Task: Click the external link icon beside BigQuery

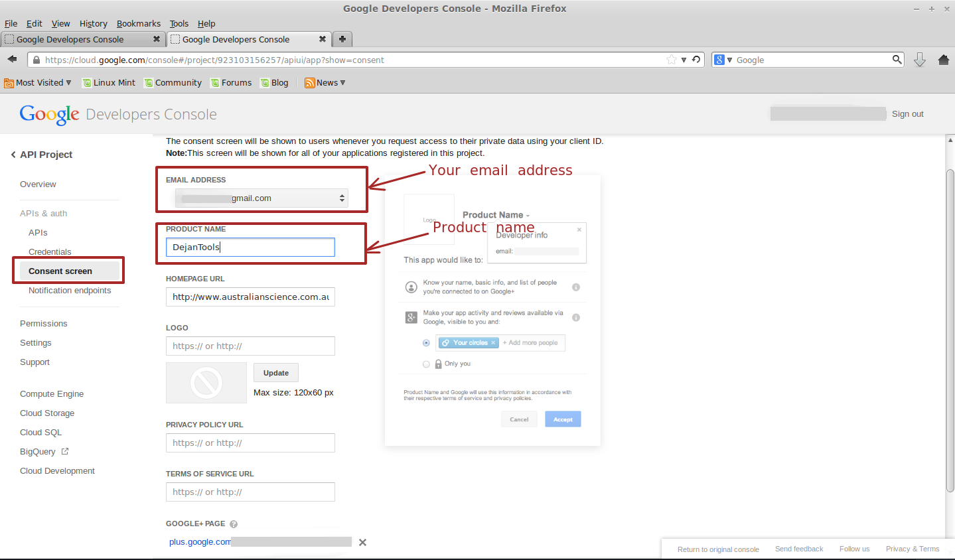Action: 65,451
